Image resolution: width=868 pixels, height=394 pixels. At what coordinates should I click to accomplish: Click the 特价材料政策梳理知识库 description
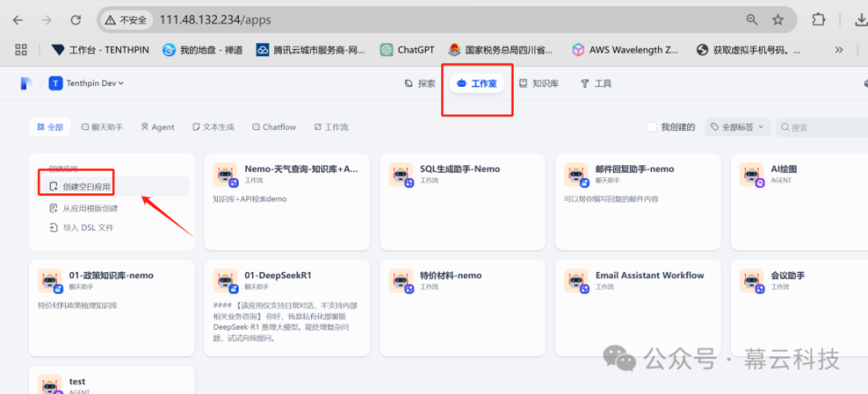pyautogui.click(x=78, y=305)
